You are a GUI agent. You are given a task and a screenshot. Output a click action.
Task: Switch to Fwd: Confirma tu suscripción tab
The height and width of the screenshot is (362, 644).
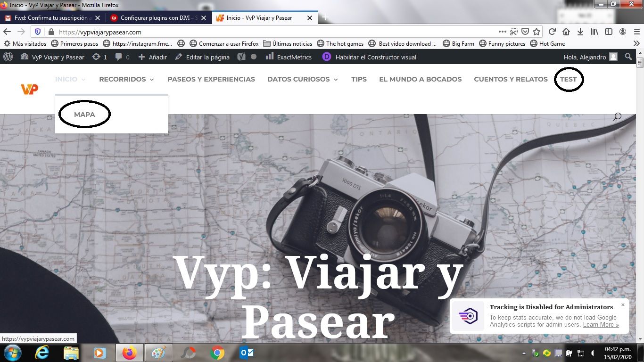tap(52, 18)
